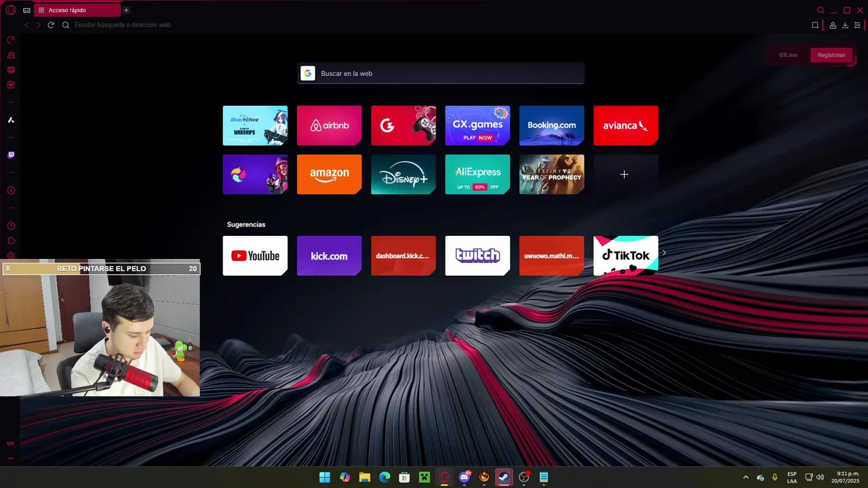Show more suggestions with right chevron
This screenshot has width=868, height=488.
[664, 253]
